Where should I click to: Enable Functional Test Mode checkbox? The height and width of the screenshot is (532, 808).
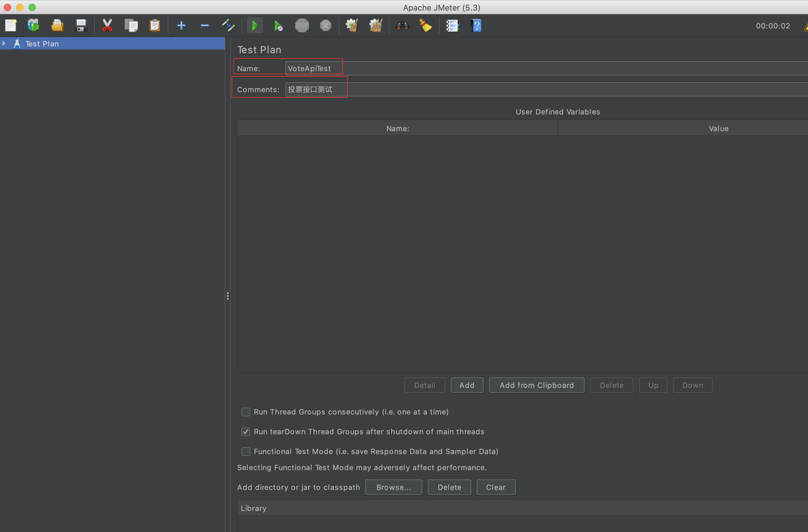[245, 451]
